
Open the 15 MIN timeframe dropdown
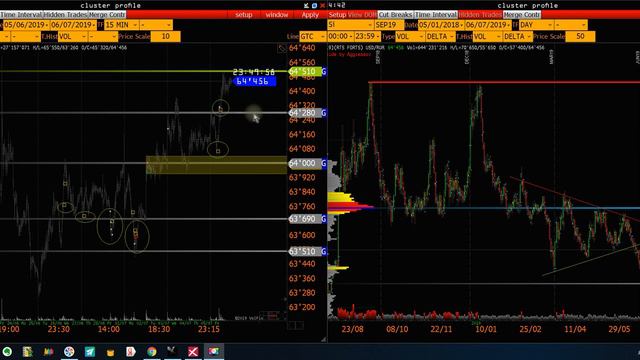pyautogui.click(x=121, y=25)
